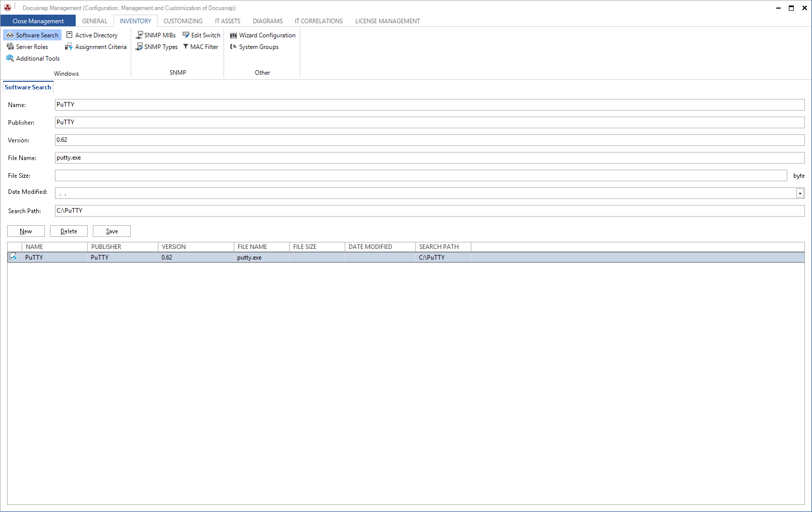Viewport: 812px width, 512px height.
Task: Click the MAC Filter funnel icon
Action: pyautogui.click(x=186, y=46)
